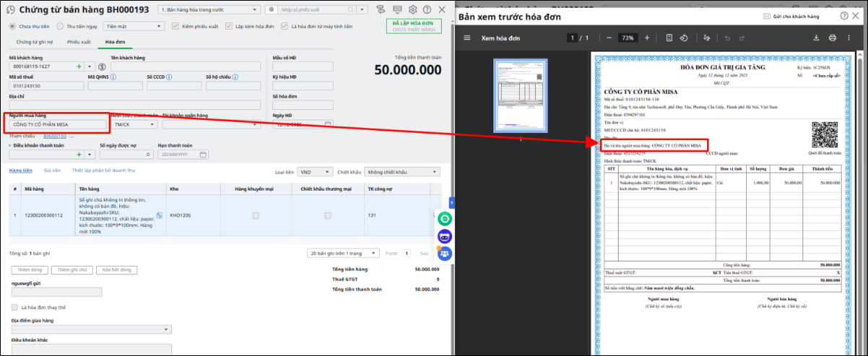Image resolution: width=868 pixels, height=356 pixels.
Task: Open help icon in the sales voucher header
Action: 427,10
